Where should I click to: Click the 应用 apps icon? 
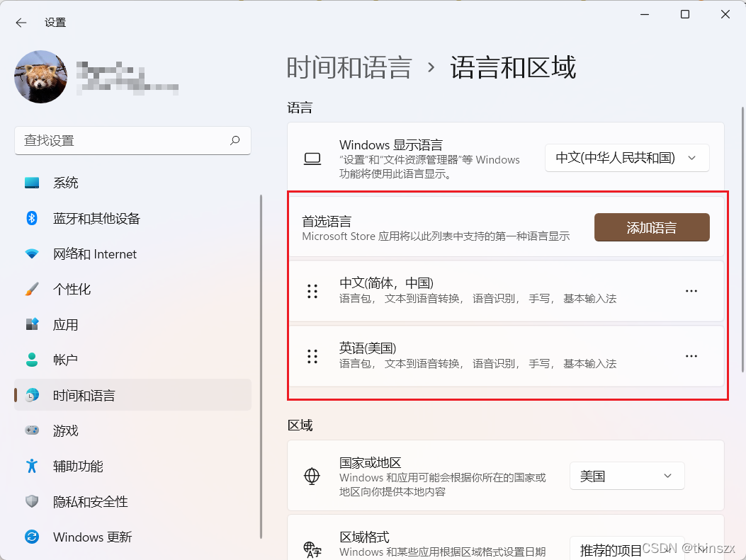click(32, 325)
